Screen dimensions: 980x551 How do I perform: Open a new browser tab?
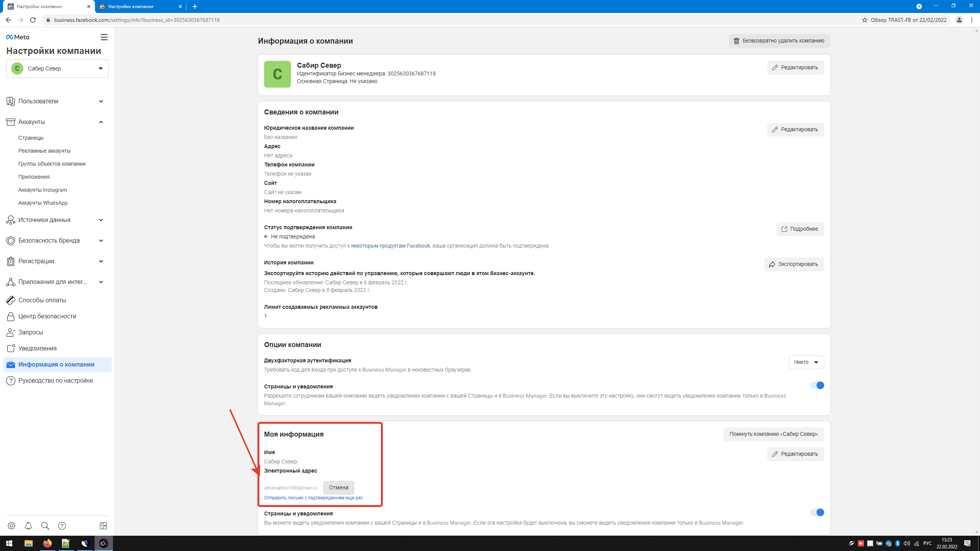(195, 7)
